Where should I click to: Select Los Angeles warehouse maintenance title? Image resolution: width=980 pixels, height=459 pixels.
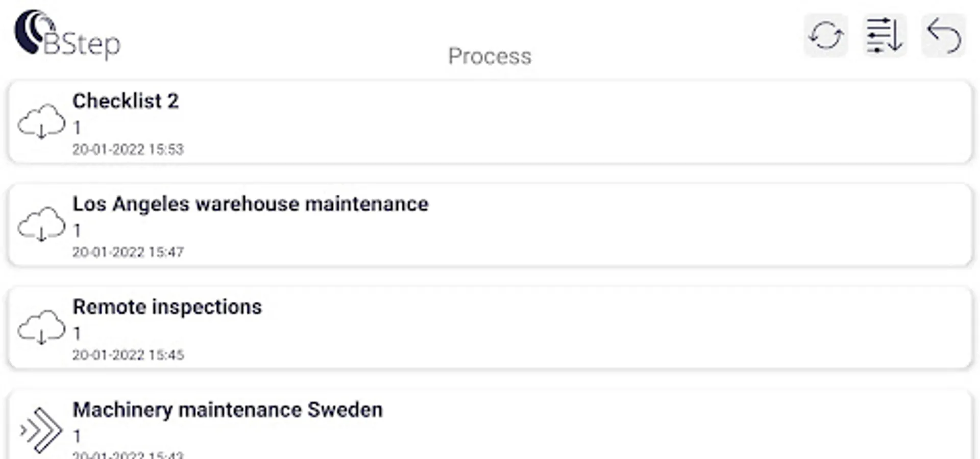pyautogui.click(x=250, y=204)
